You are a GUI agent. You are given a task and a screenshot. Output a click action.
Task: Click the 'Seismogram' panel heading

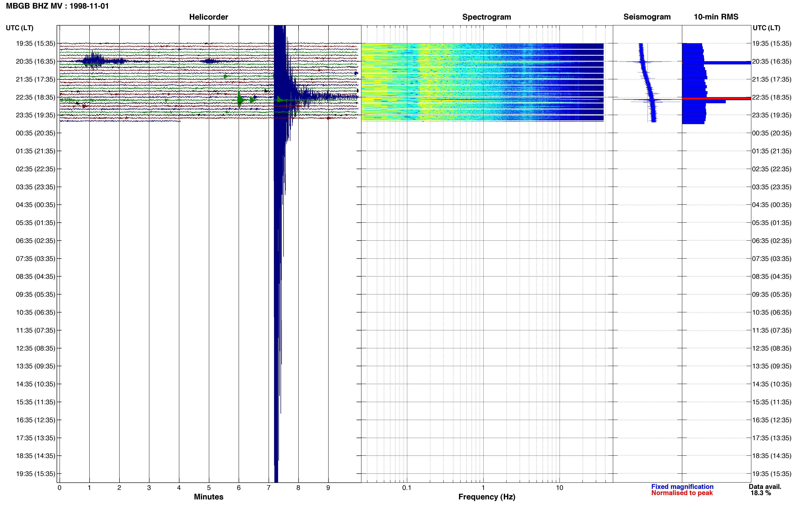tap(647, 17)
